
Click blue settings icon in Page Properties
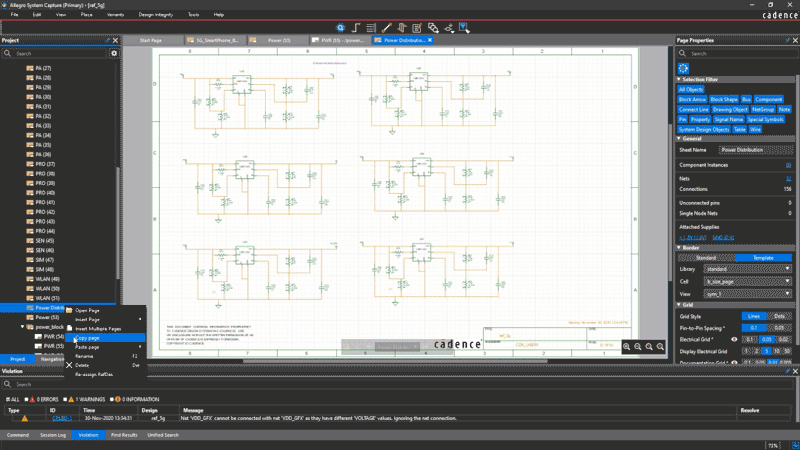(683, 68)
